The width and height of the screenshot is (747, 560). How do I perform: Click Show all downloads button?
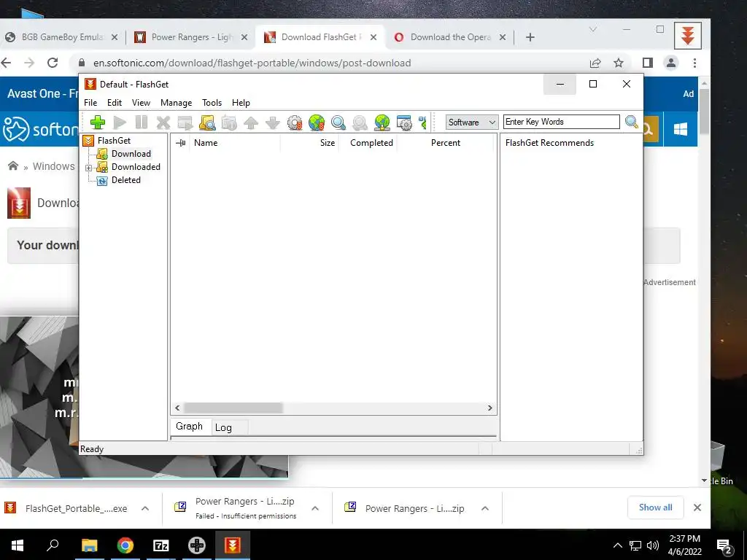click(656, 507)
